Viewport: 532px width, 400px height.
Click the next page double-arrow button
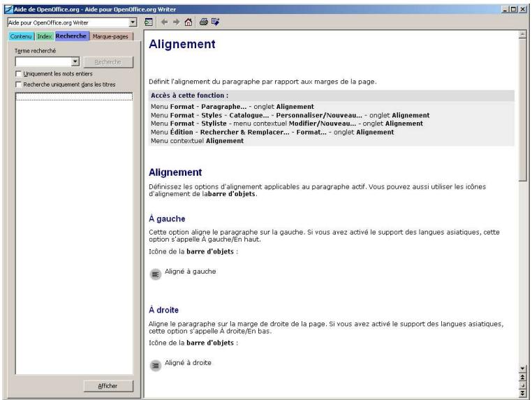pos(522,393)
